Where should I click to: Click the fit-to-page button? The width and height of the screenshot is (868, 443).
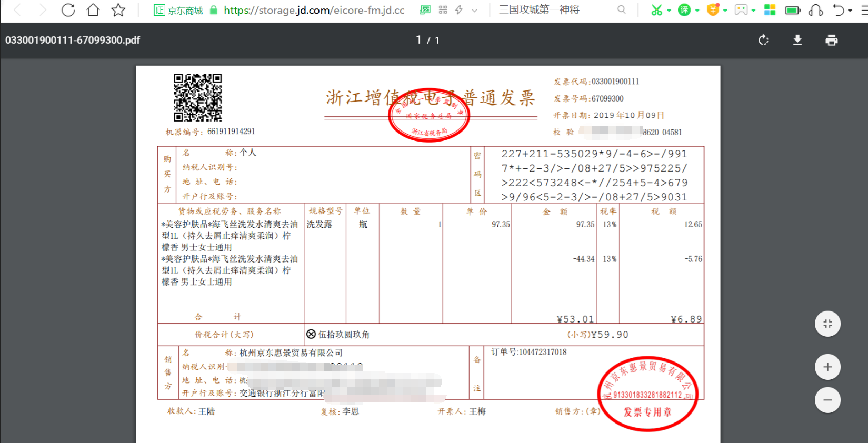pyautogui.click(x=828, y=324)
